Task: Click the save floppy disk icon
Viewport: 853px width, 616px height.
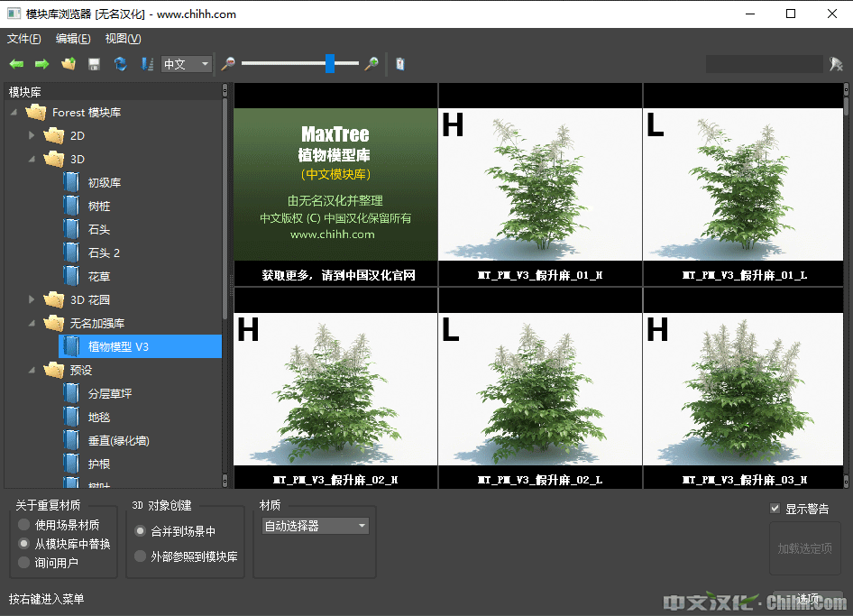Action: pyautogui.click(x=94, y=64)
